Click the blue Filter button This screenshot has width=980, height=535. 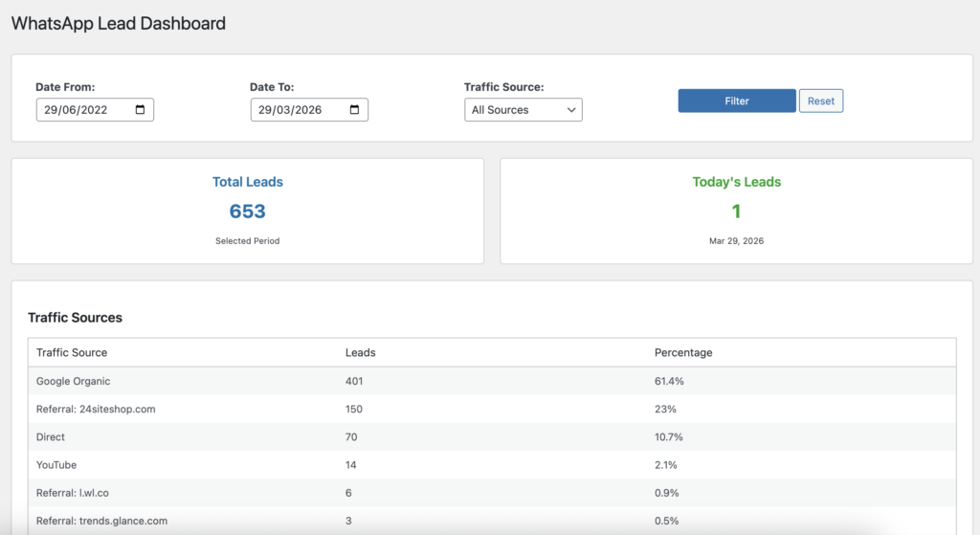736,100
